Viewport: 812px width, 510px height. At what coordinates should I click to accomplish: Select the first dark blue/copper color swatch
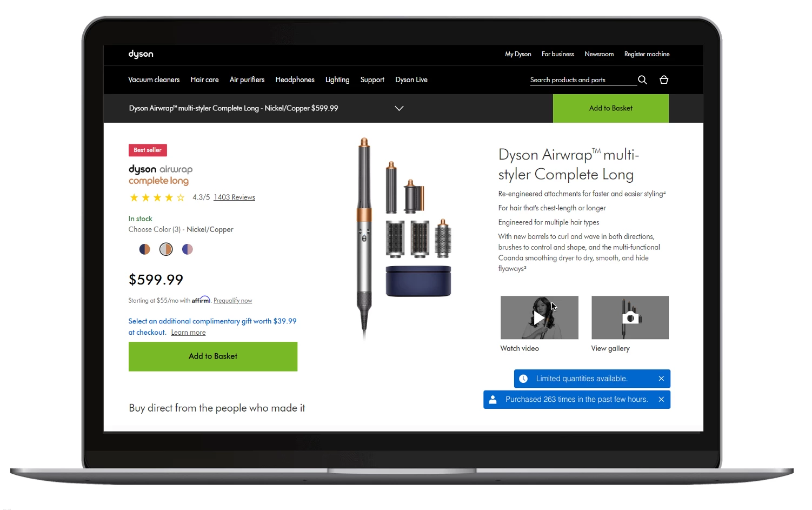click(144, 249)
